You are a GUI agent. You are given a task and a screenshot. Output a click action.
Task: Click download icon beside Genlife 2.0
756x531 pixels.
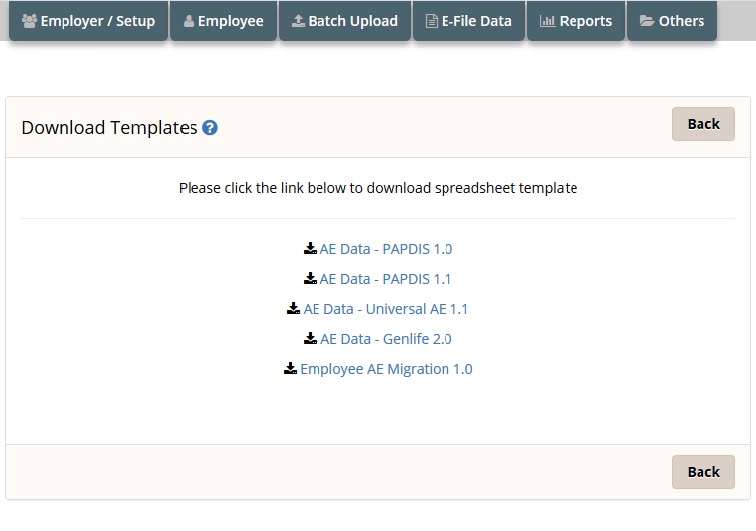point(310,338)
